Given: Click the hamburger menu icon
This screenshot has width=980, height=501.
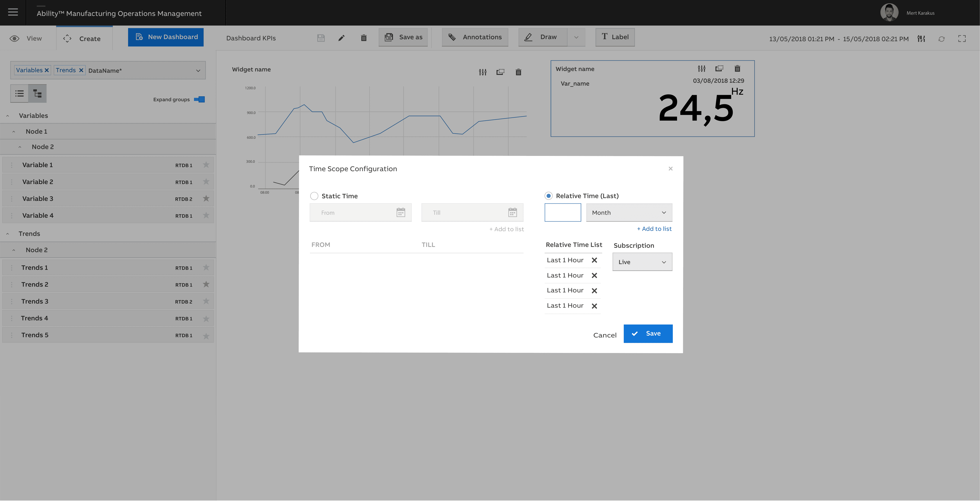Looking at the screenshot, I should click(x=13, y=12).
